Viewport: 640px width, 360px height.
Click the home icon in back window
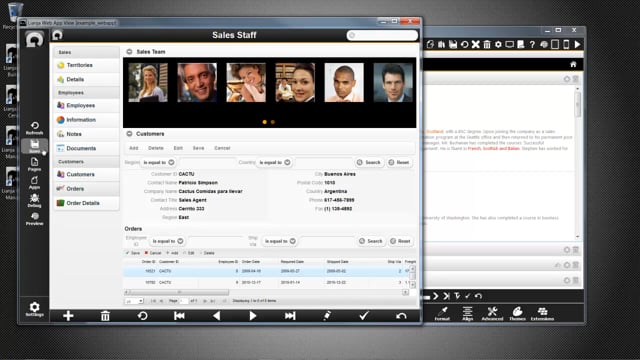pyautogui.click(x=573, y=64)
